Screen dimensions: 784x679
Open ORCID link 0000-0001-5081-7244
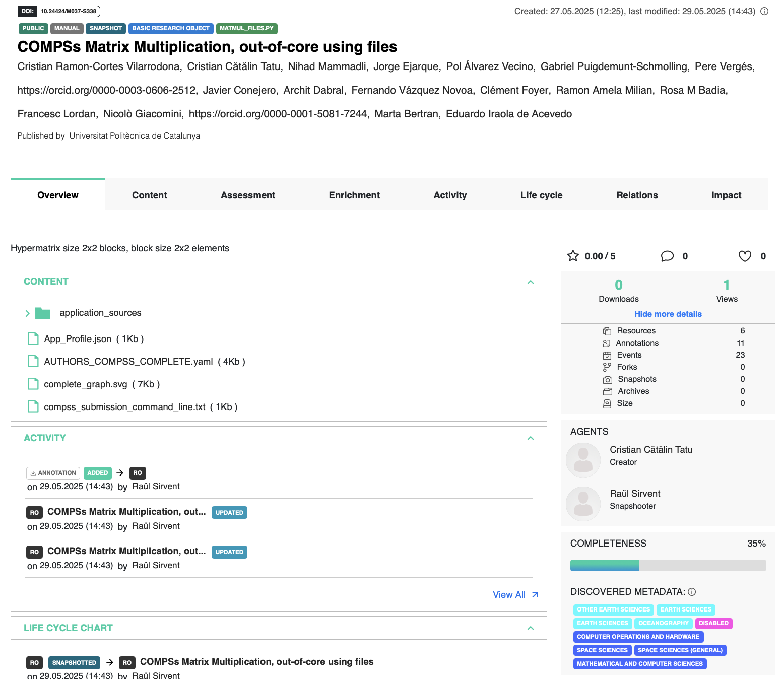278,114
